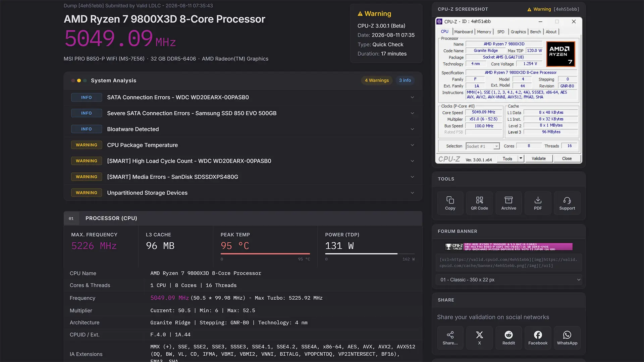Click the 5226 MHz max frequency value
Viewport: 644px width, 362px height.
[x=94, y=246]
